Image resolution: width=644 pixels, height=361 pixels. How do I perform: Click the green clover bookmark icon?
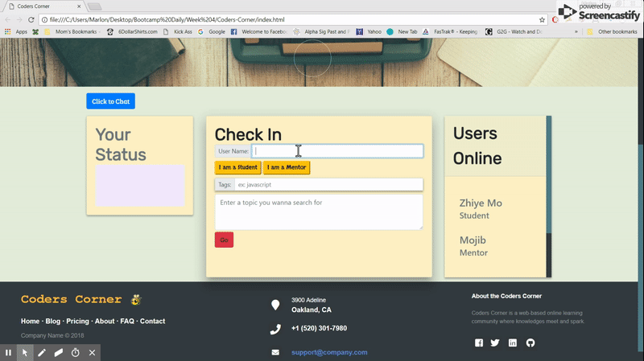35,31
